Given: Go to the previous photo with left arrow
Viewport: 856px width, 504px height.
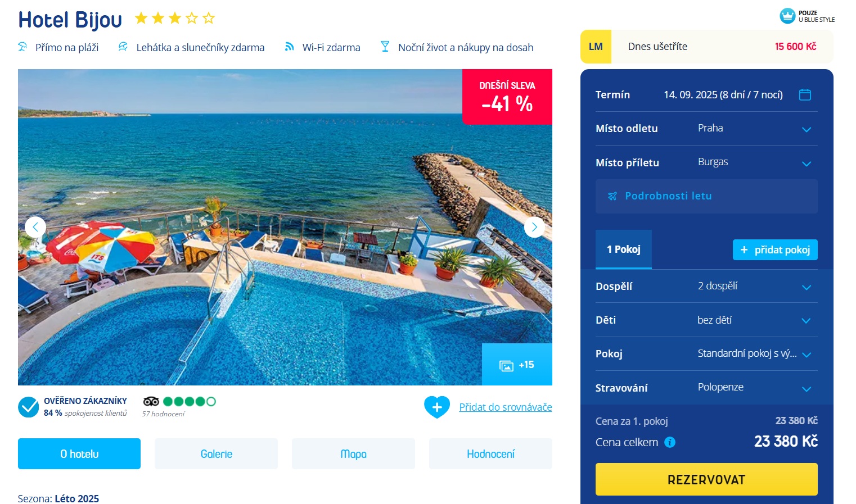Looking at the screenshot, I should [35, 227].
